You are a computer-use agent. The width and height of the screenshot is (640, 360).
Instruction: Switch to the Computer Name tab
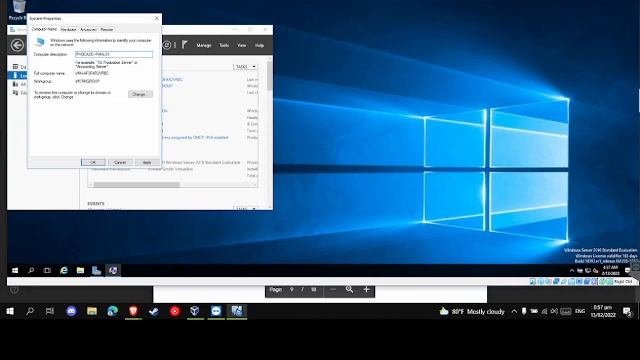pyautogui.click(x=44, y=29)
